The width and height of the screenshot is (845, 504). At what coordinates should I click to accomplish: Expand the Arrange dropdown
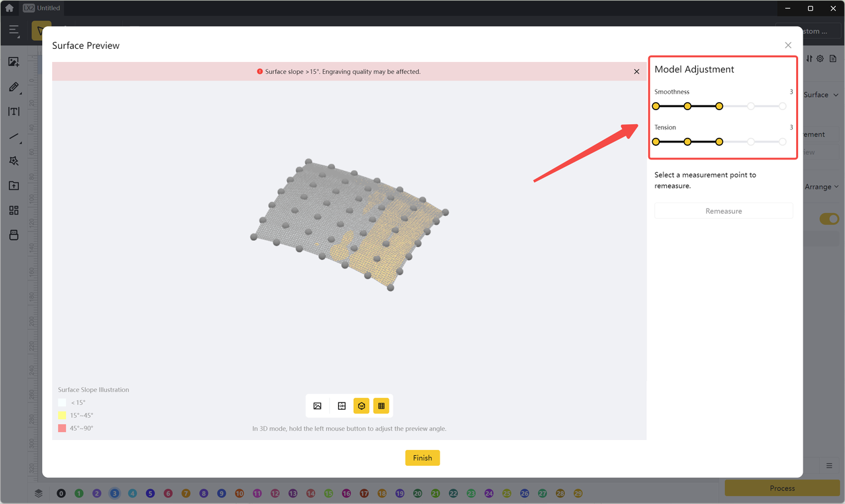point(822,187)
